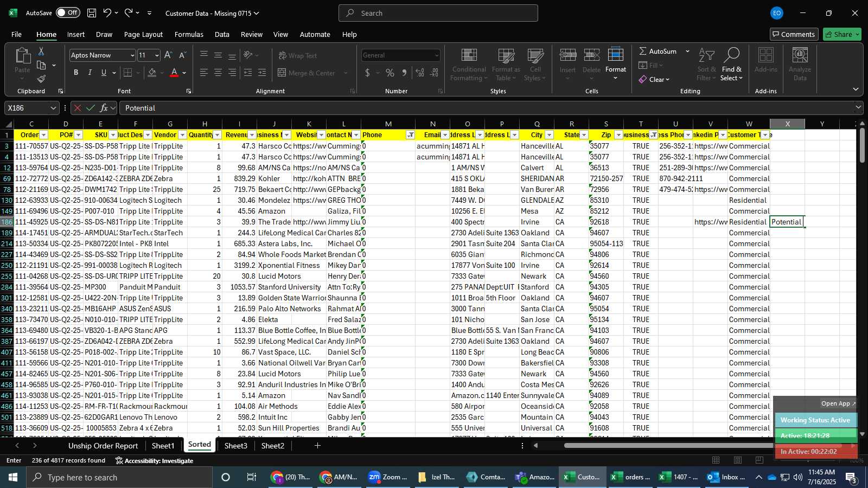
Task: Apply percent style format
Action: tap(390, 73)
